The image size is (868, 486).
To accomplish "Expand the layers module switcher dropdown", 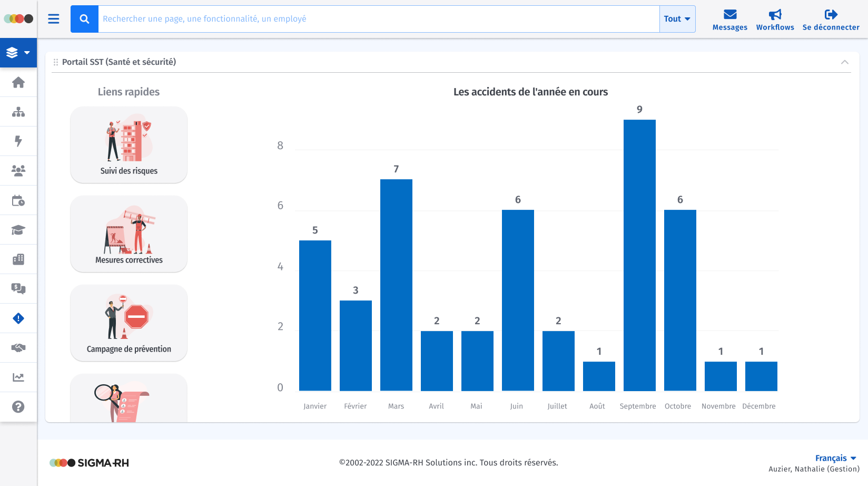I will [x=18, y=53].
